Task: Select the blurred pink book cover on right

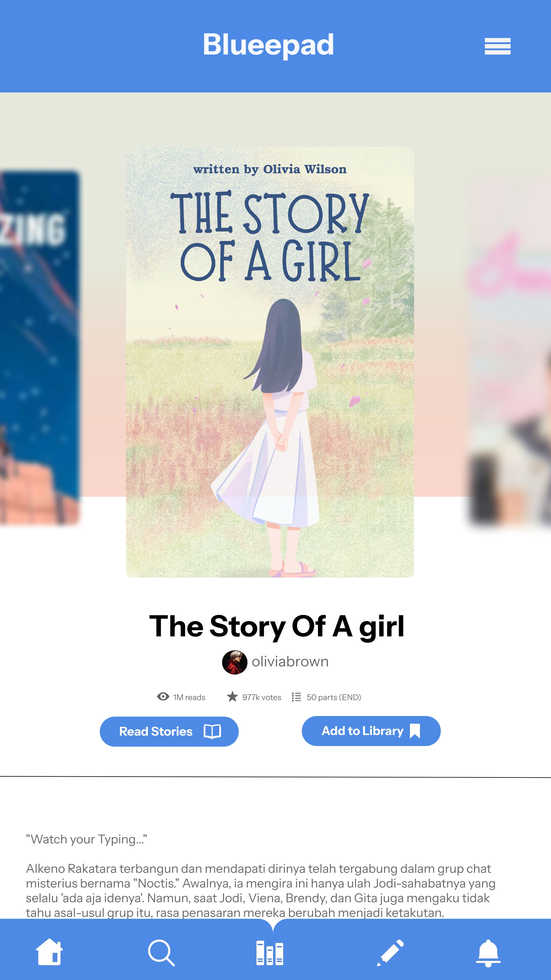Action: pos(509,352)
